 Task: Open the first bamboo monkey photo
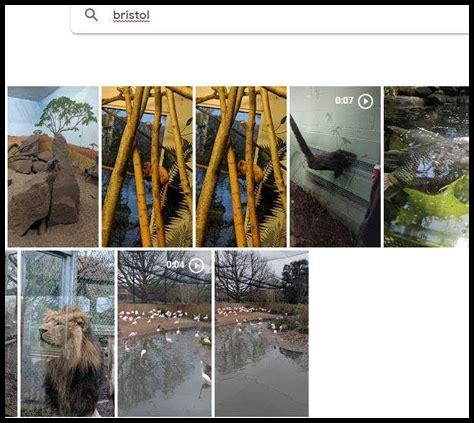point(147,167)
